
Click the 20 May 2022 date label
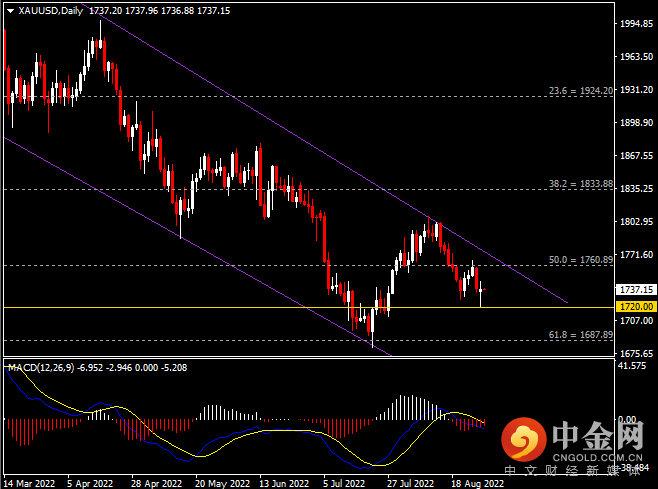[x=222, y=484]
